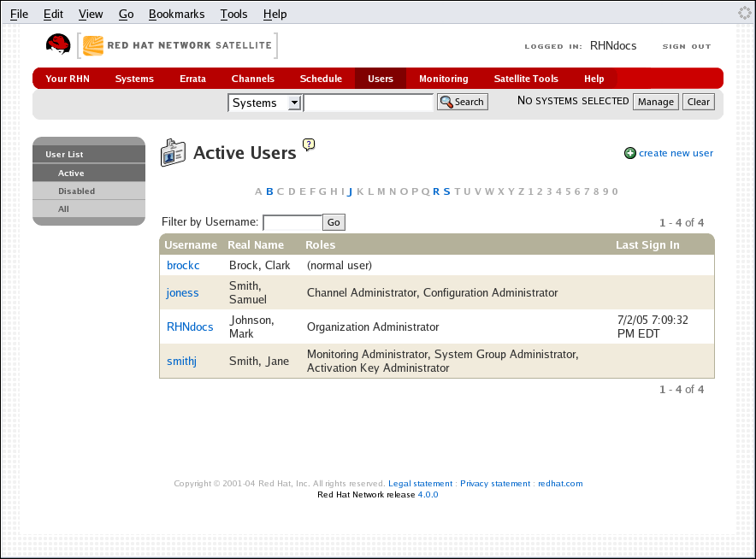Click the RHNdocs logged-in username at the top

coord(613,45)
